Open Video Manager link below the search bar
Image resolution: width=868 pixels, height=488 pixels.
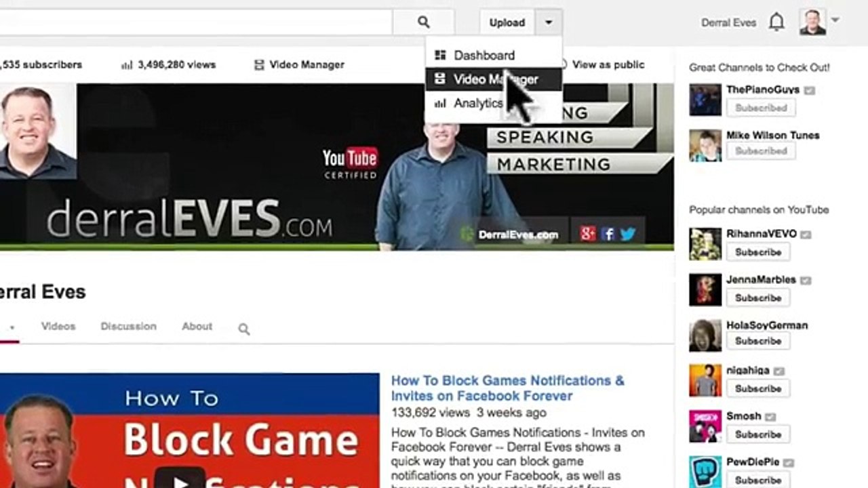[307, 64]
